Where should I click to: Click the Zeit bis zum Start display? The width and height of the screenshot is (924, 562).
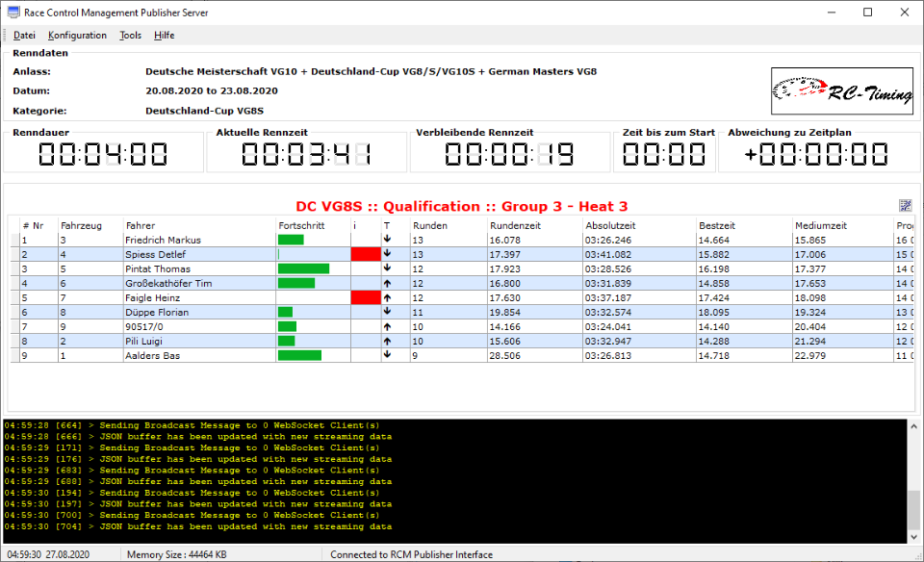[x=664, y=155]
